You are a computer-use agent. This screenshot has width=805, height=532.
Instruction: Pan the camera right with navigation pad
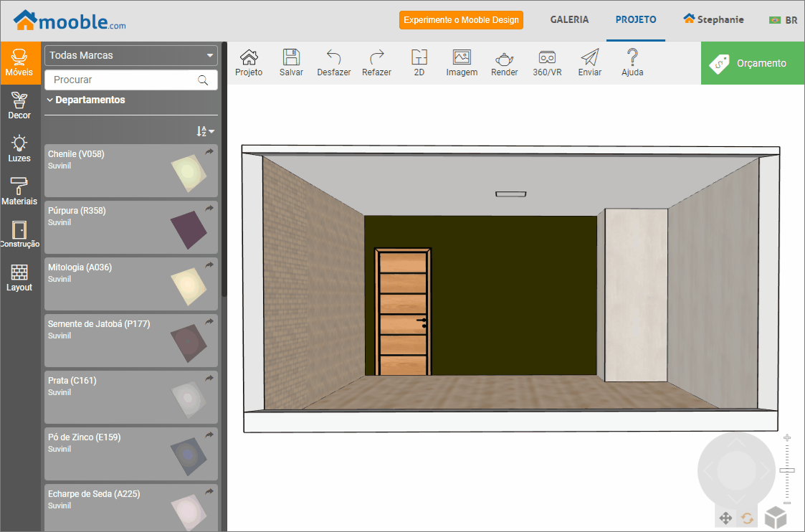click(764, 470)
